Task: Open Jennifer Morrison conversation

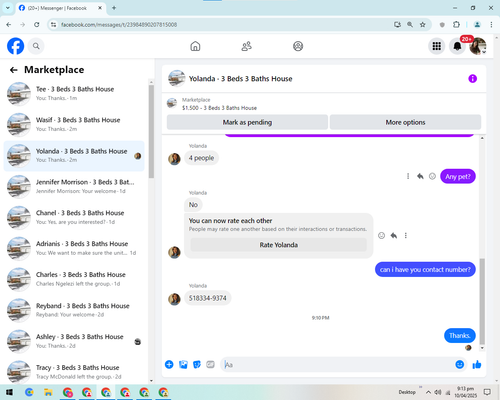Action: (x=74, y=186)
